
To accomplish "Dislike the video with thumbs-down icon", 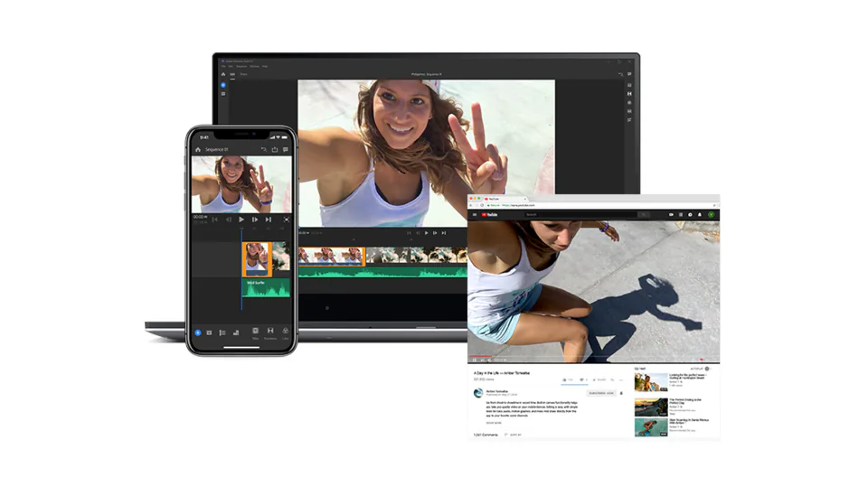I will (x=583, y=380).
